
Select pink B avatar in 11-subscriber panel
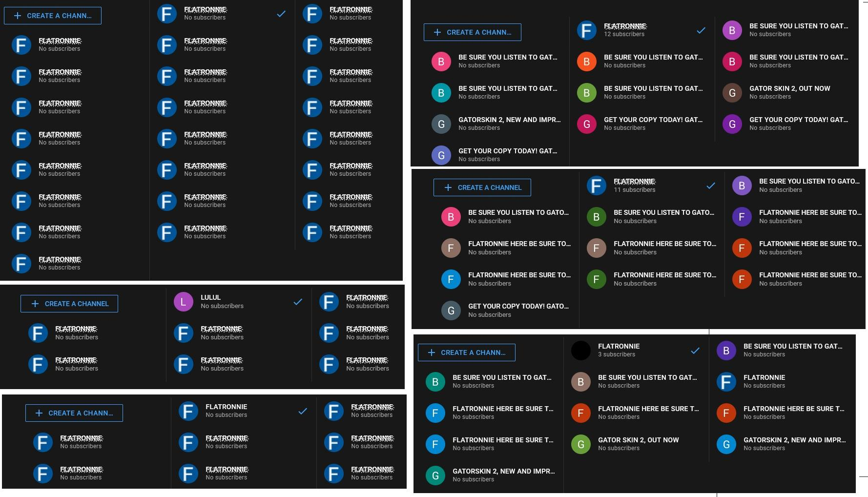[x=451, y=217]
